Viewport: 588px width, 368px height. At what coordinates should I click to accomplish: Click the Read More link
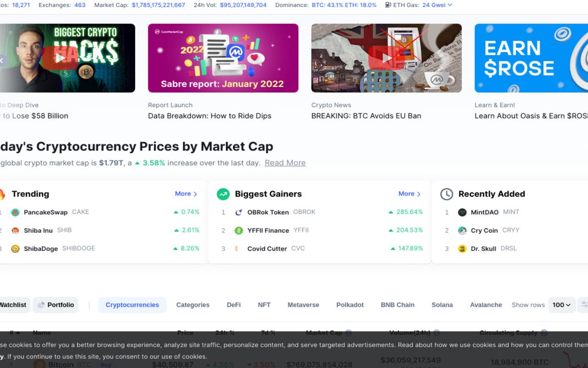click(x=285, y=163)
